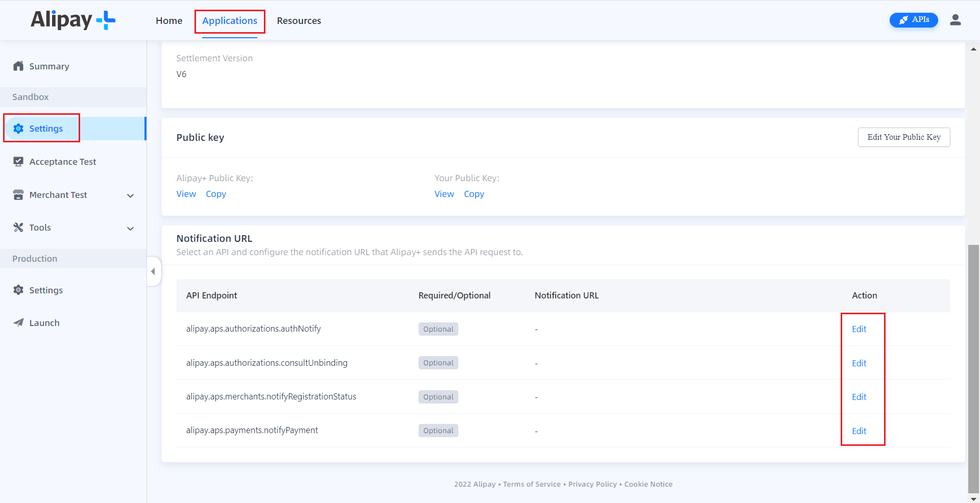Expand the Merchant Test section
This screenshot has height=503, width=980.
[x=131, y=195]
